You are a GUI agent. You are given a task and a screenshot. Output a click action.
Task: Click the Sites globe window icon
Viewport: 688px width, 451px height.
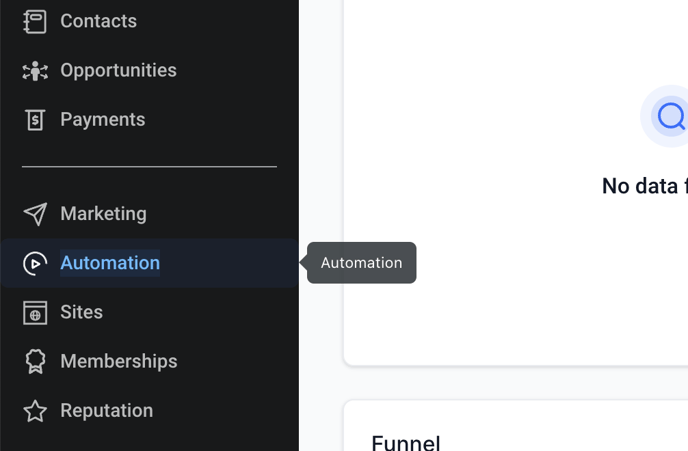35,312
